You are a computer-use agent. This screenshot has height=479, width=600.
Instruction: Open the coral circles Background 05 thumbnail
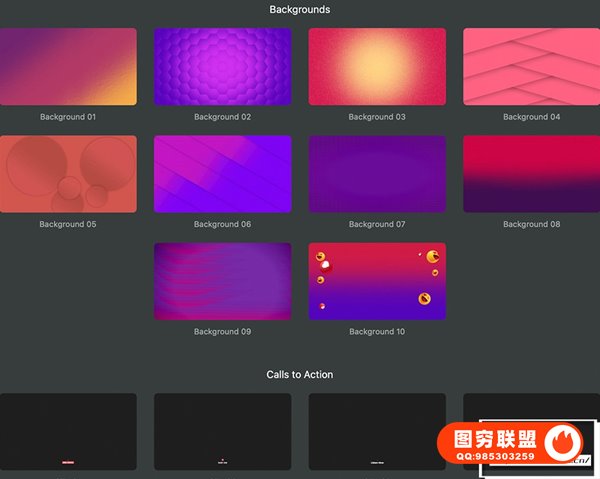68,174
